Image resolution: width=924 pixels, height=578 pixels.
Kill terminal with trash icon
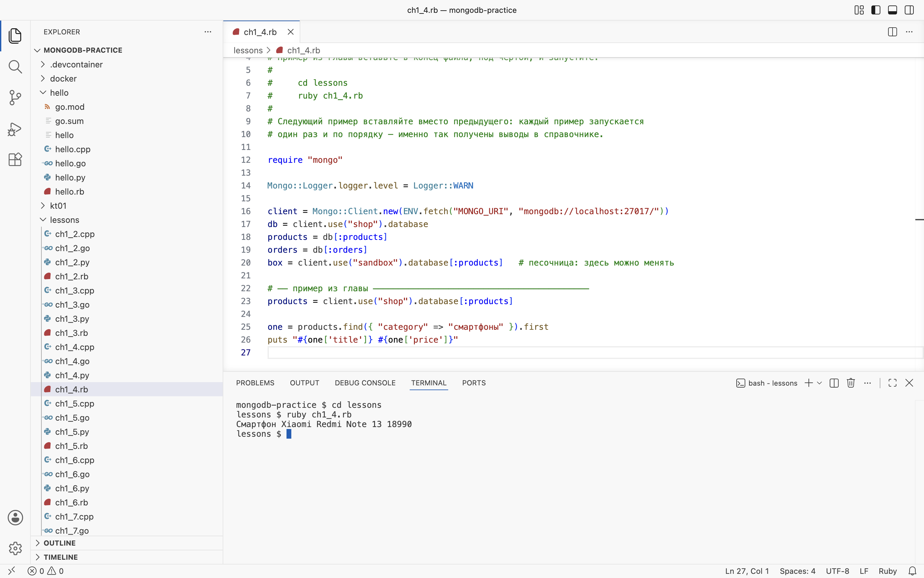point(851,383)
